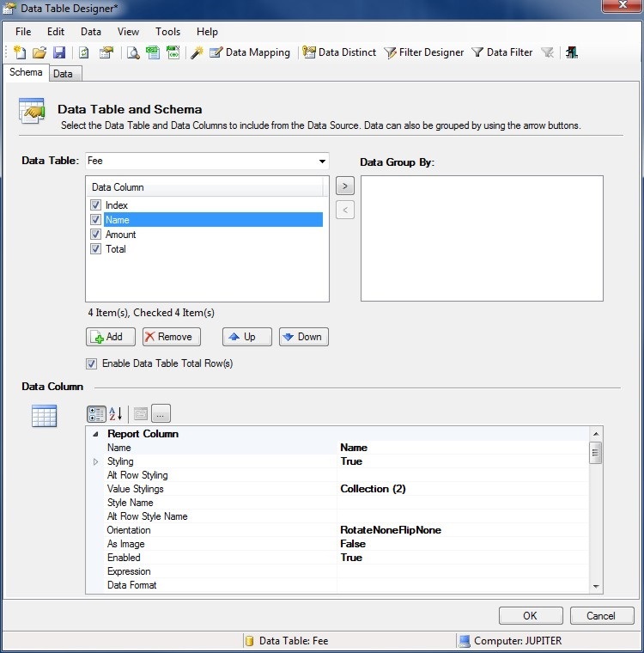The image size is (644, 653).
Task: Click the Open folder toolbar icon
Action: (39, 52)
